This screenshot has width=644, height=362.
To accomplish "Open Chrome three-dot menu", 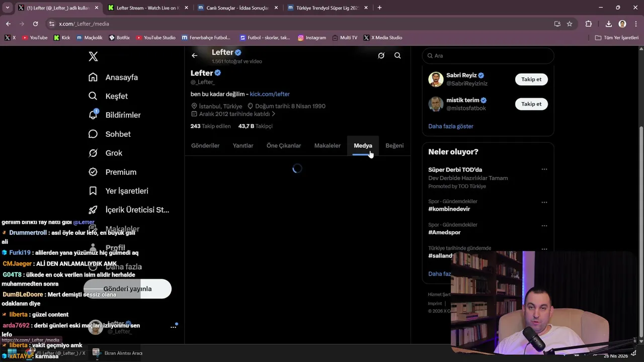I will [x=635, y=24].
